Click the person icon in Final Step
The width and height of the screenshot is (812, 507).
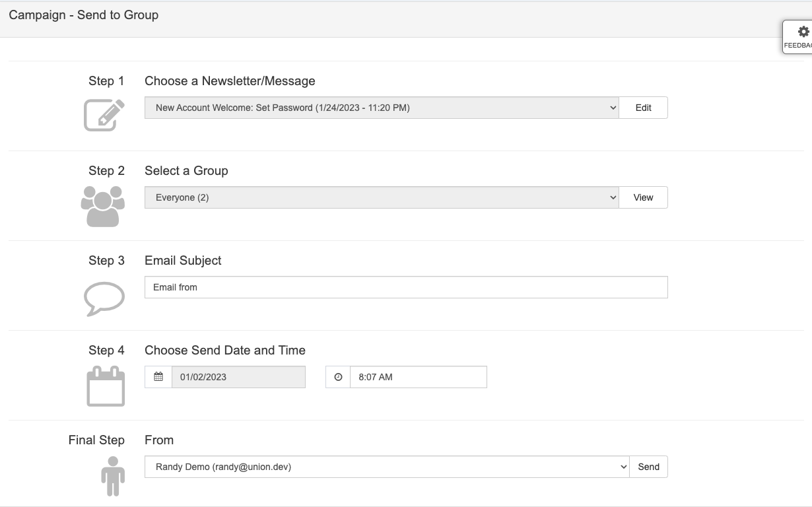pos(113,476)
